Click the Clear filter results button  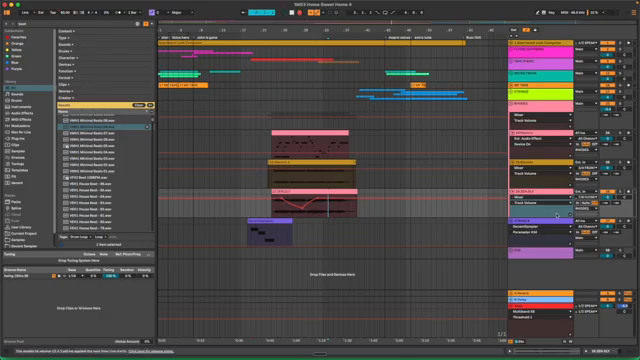(139, 105)
